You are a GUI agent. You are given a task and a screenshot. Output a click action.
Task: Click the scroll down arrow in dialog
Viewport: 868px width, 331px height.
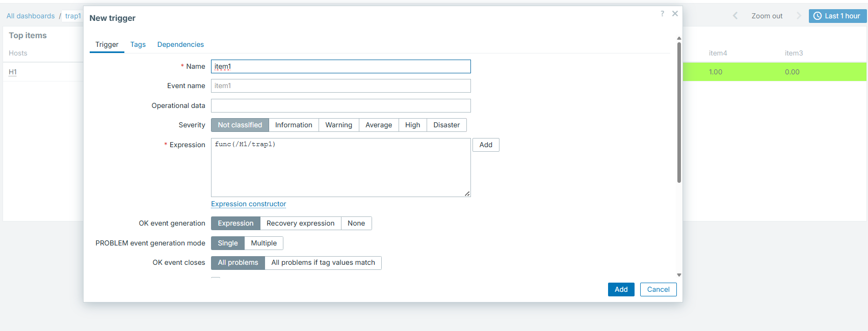pos(679,275)
